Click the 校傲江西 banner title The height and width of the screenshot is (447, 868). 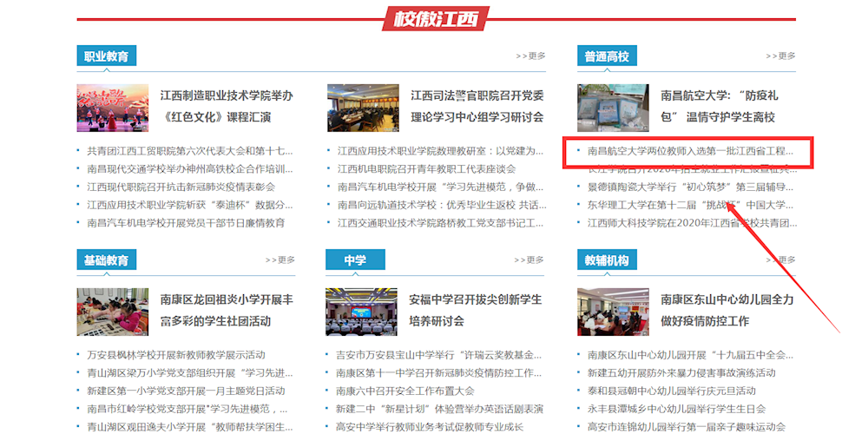coord(436,19)
